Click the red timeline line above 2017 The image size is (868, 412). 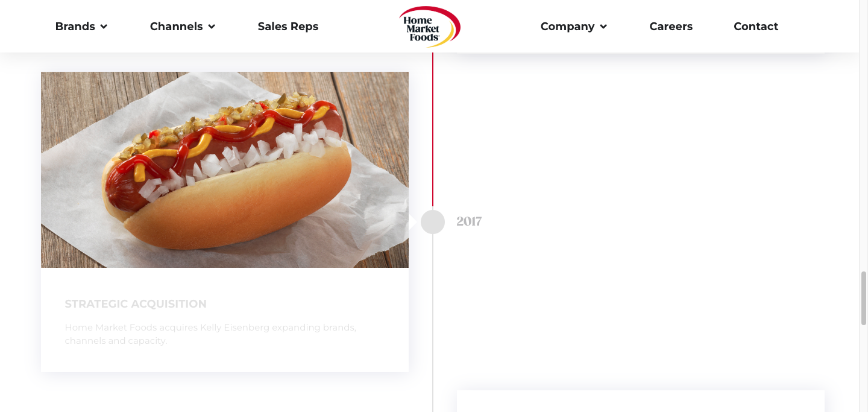433,129
